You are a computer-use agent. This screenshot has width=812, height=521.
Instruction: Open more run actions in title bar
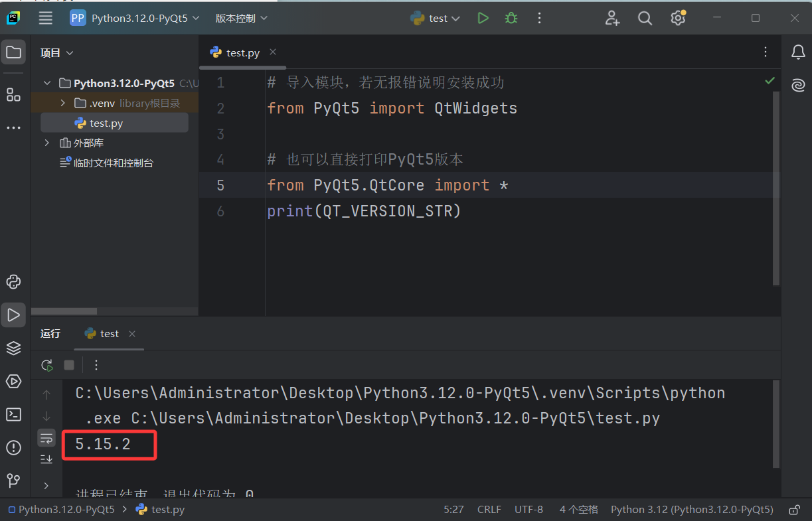(x=539, y=19)
